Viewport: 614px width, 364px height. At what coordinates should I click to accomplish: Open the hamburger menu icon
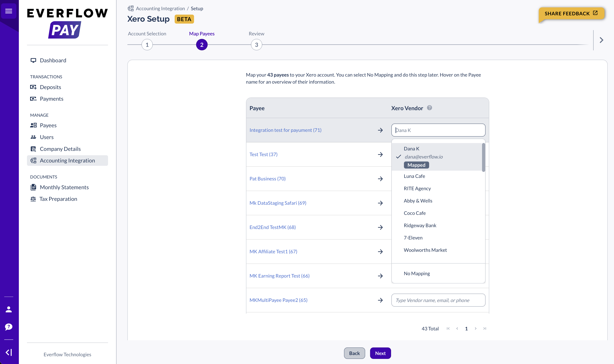coord(9,11)
